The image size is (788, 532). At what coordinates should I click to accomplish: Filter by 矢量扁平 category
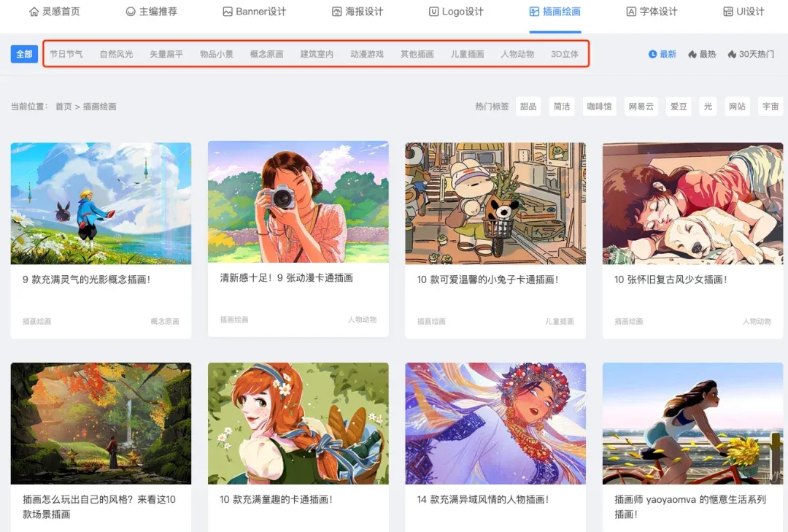tap(166, 54)
